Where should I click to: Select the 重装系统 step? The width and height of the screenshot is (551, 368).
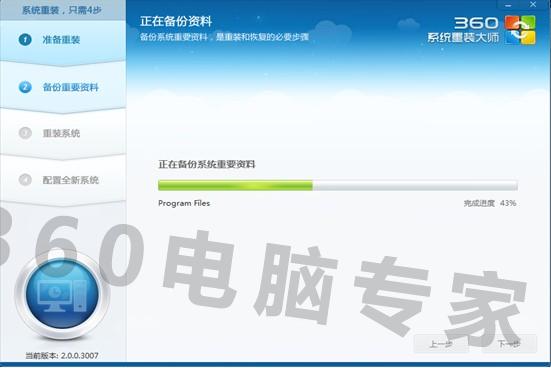pos(63,133)
